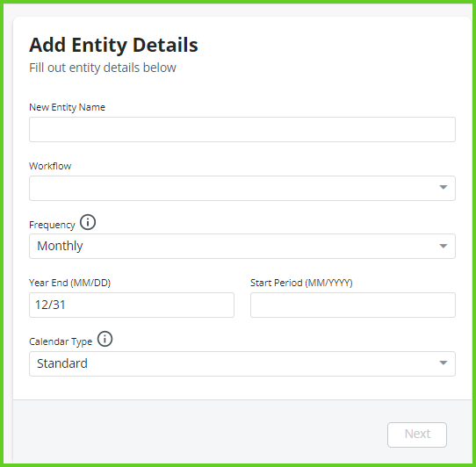The height and width of the screenshot is (467, 476).
Task: Open the Calendar Type info tooltip icon
Action: click(x=105, y=339)
